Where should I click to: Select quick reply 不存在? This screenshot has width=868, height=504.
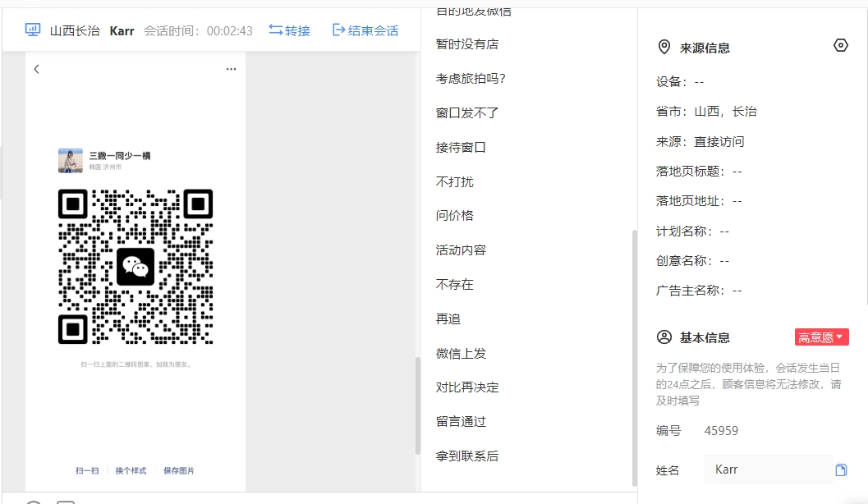pyautogui.click(x=454, y=284)
